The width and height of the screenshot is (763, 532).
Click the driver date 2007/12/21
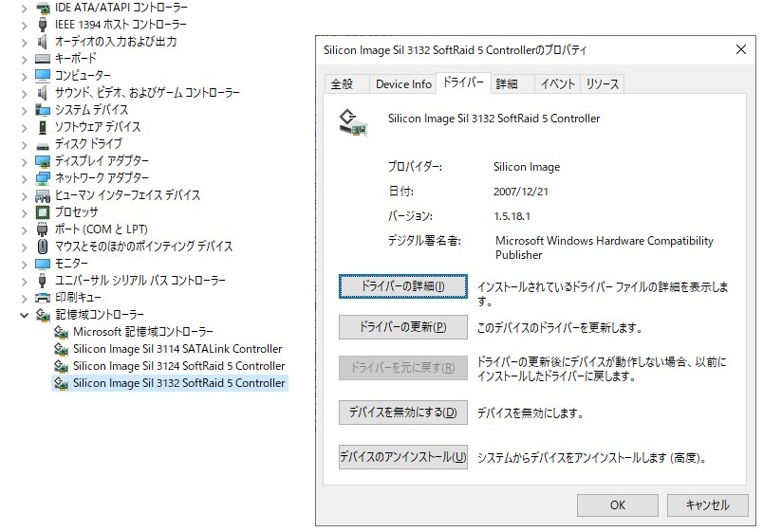coord(521,192)
